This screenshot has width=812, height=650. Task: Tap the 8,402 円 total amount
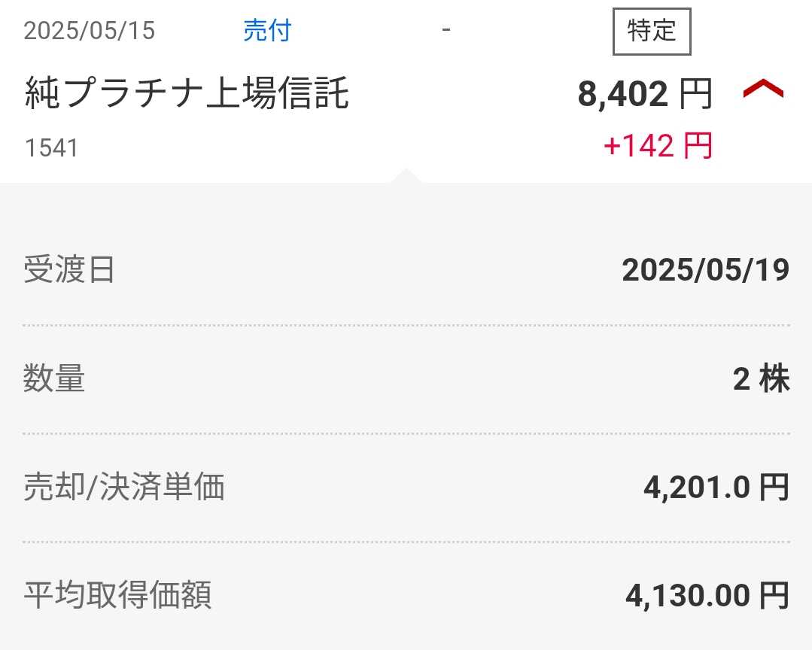(x=645, y=95)
